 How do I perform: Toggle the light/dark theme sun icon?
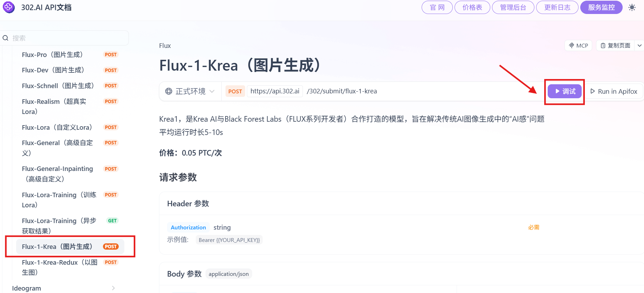632,7
